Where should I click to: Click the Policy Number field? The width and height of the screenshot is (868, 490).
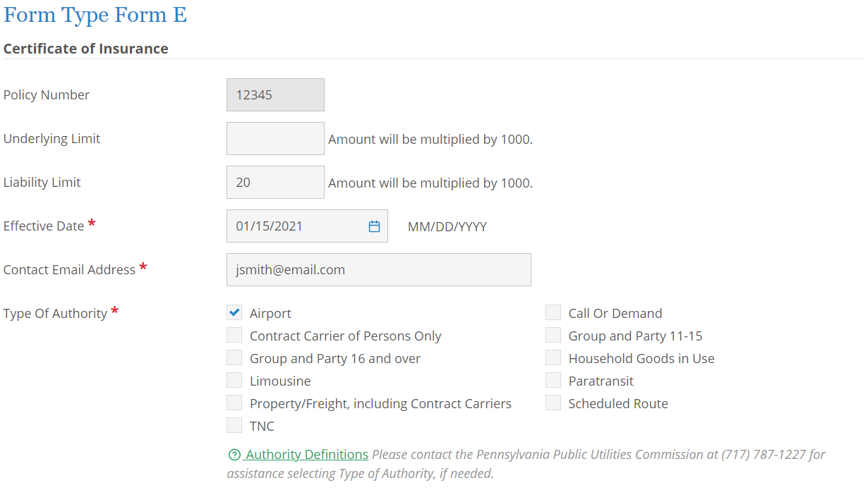(275, 94)
